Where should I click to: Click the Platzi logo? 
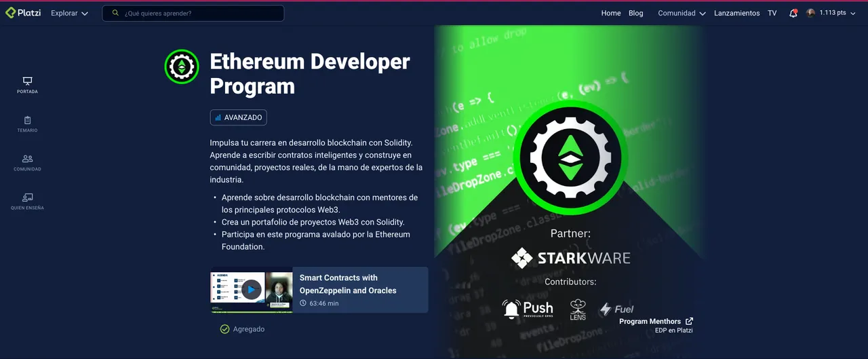point(23,13)
